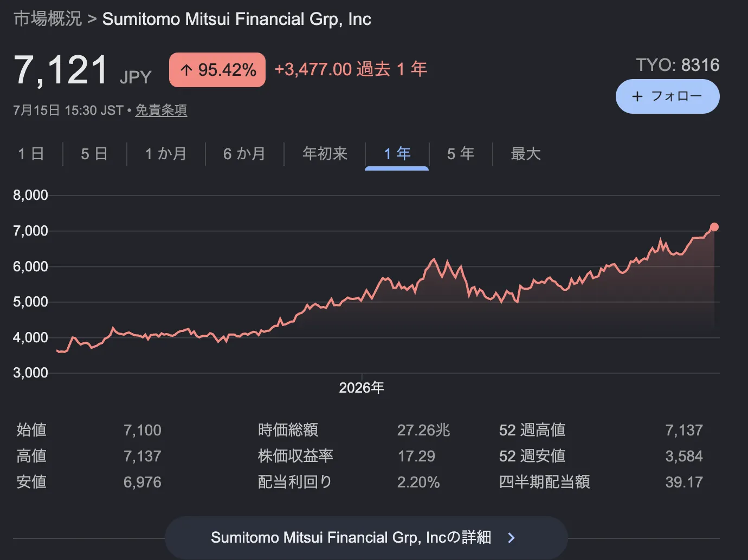
Task: Click the 四半期配当額 label
Action: [544, 482]
